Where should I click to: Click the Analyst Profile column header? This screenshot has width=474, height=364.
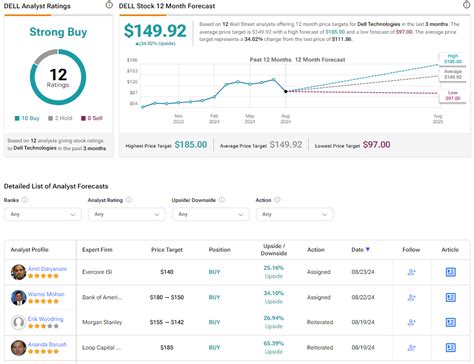(29, 250)
